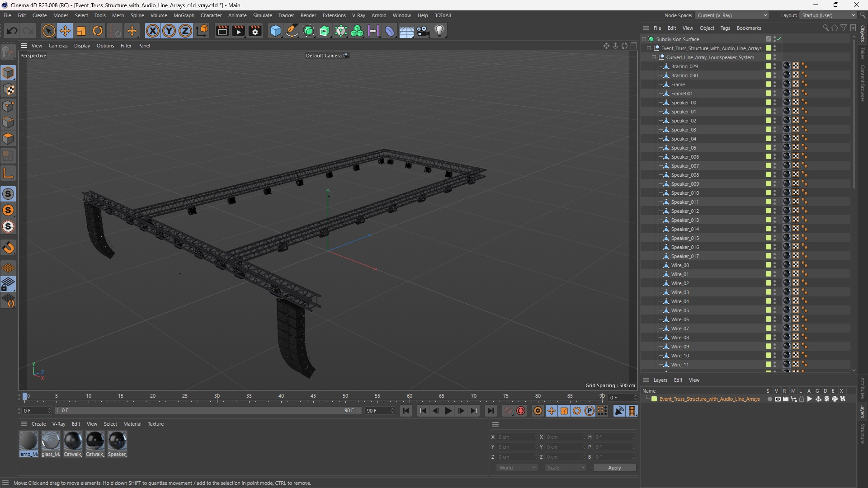Click frame 45 on timeline ruler
The height and width of the screenshot is (488, 868).
click(x=313, y=396)
